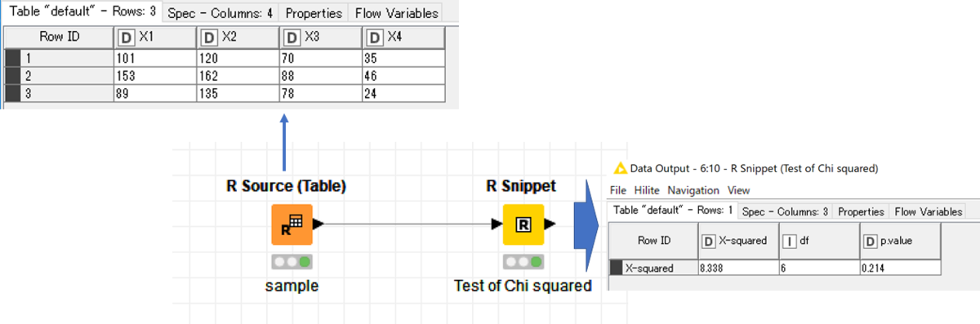This screenshot has width=980, height=324.
Task: Switch to Flow Variables tab in upper table
Action: [x=396, y=13]
